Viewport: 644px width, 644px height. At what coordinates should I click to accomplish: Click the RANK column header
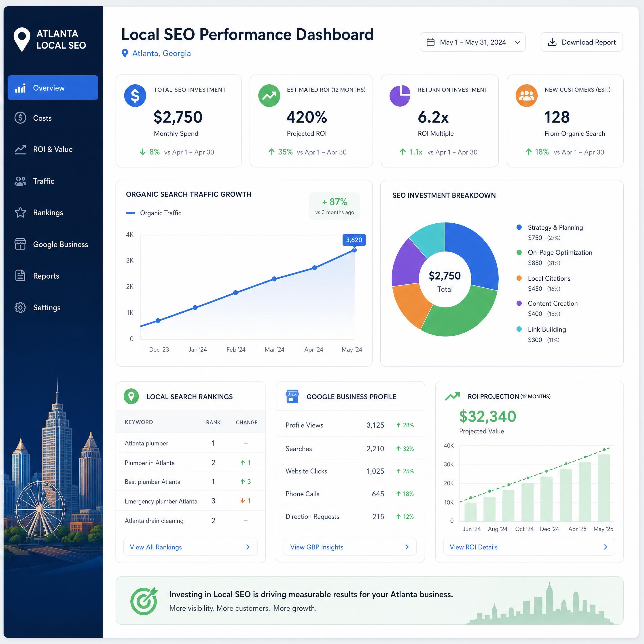coord(213,422)
